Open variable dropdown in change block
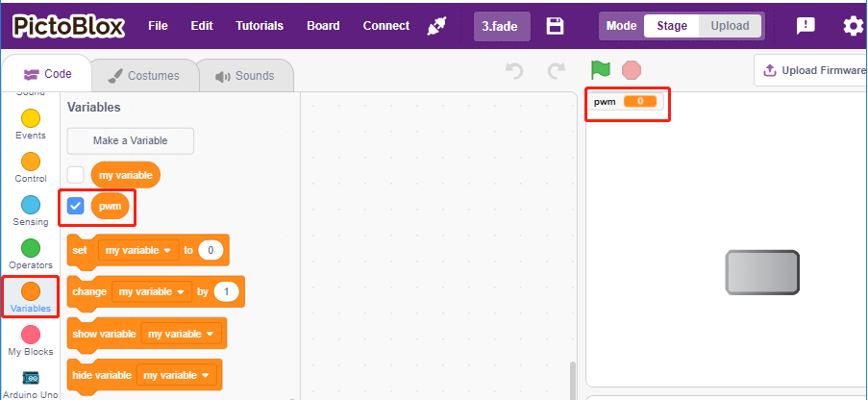Viewport: 868px width, 400px height. (x=152, y=291)
